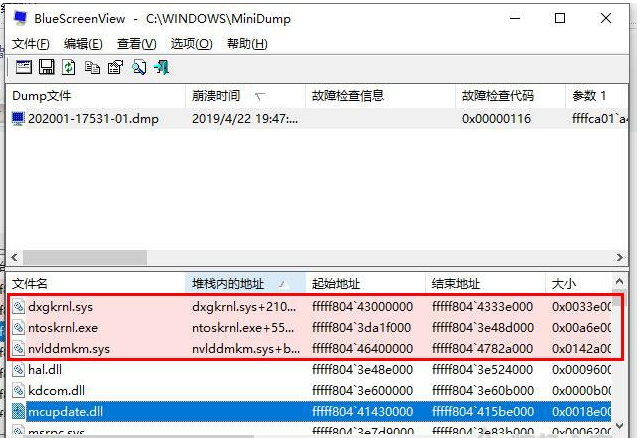This screenshot has height=438, width=638.
Task: Click the Copy Selected Items icon
Action: click(92, 68)
